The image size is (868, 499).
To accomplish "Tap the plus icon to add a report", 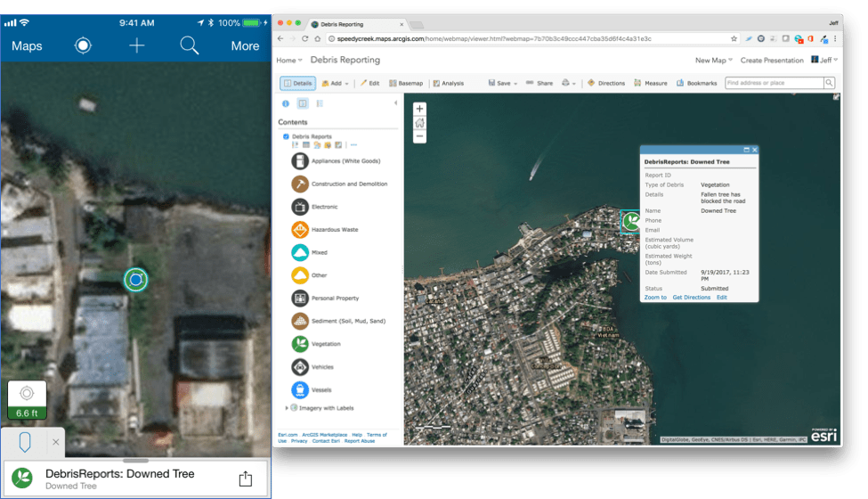I will 136,45.
